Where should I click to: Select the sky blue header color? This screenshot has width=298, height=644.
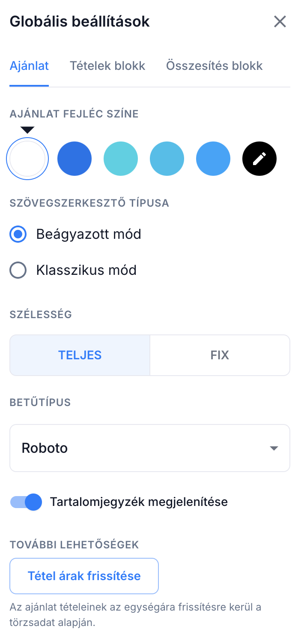pos(167,159)
